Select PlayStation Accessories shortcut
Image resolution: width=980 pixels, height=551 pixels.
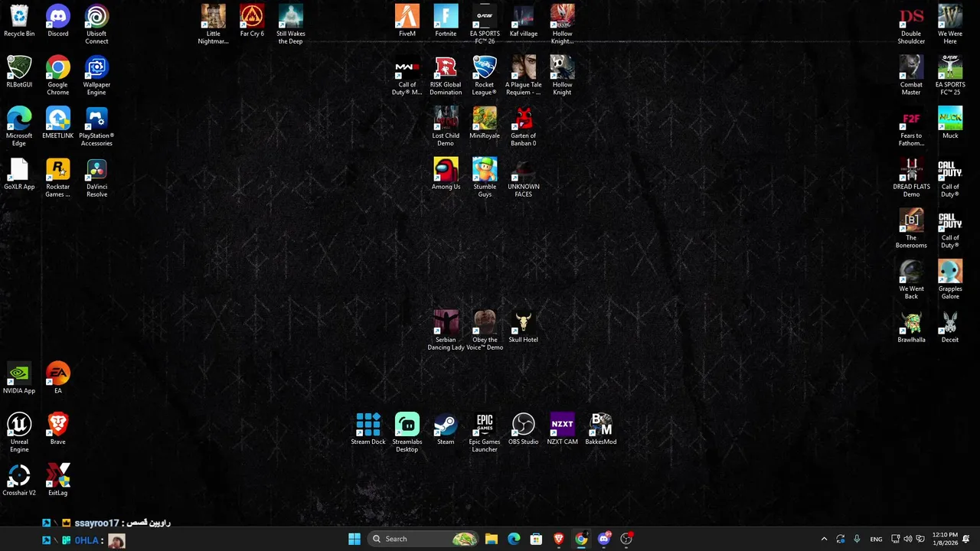(96, 127)
